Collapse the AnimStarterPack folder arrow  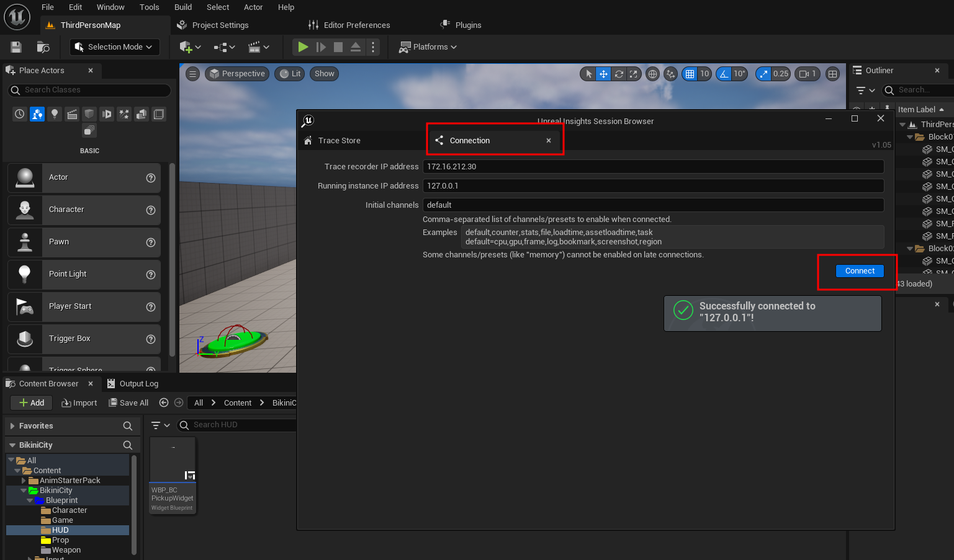point(24,481)
